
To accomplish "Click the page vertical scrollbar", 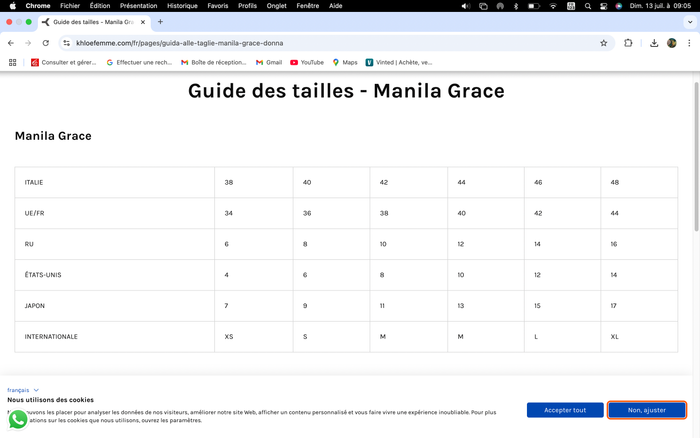I will pyautogui.click(x=696, y=156).
